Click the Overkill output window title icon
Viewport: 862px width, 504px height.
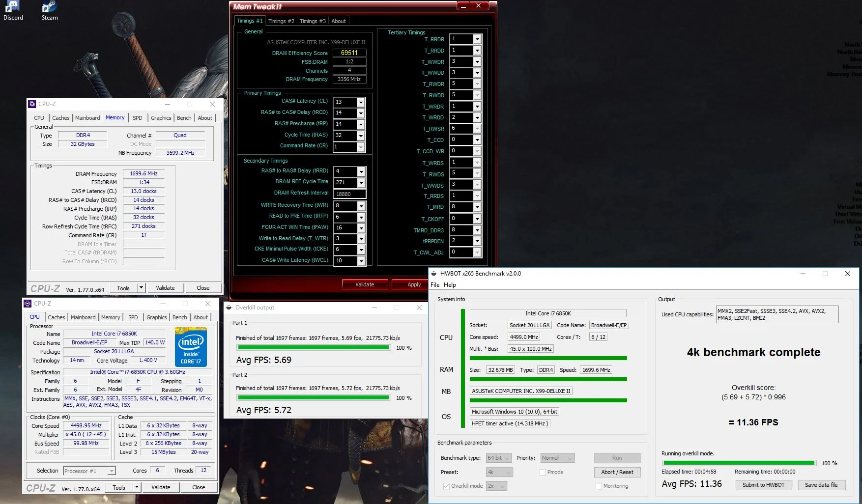coord(229,308)
